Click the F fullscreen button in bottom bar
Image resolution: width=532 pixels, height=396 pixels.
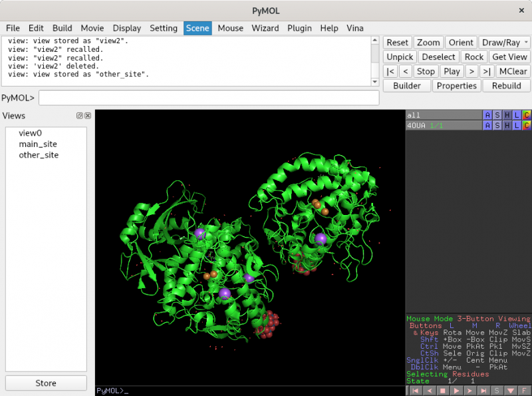pyautogui.click(x=524, y=391)
